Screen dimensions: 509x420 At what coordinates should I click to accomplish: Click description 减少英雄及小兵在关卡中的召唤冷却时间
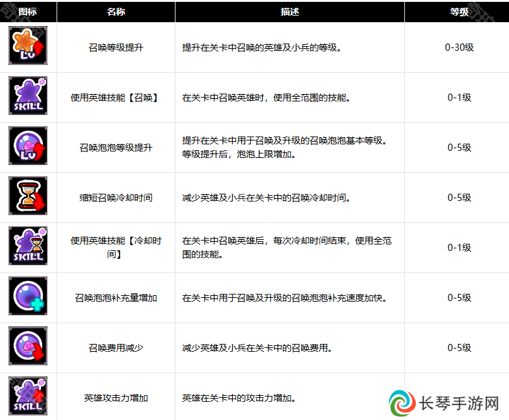(266, 198)
